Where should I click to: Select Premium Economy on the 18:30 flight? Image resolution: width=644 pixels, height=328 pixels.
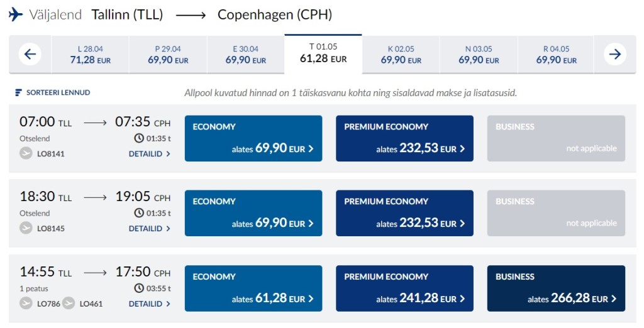coord(404,213)
